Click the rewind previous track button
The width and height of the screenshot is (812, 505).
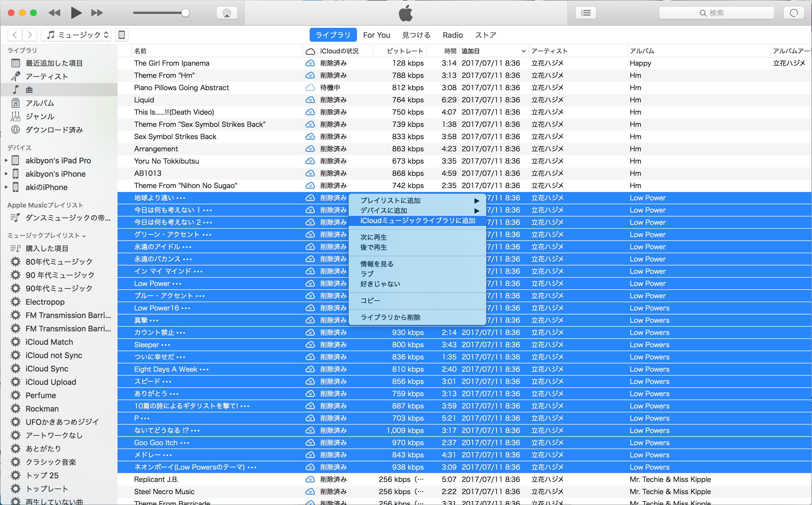click(55, 13)
